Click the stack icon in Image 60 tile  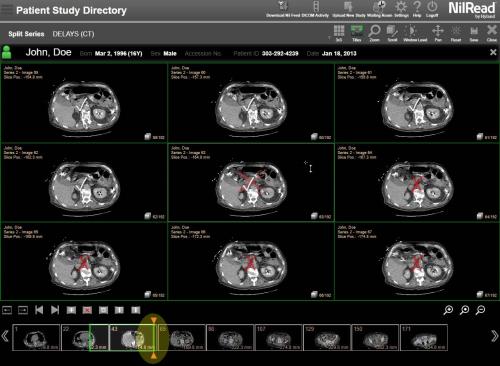(x=314, y=137)
